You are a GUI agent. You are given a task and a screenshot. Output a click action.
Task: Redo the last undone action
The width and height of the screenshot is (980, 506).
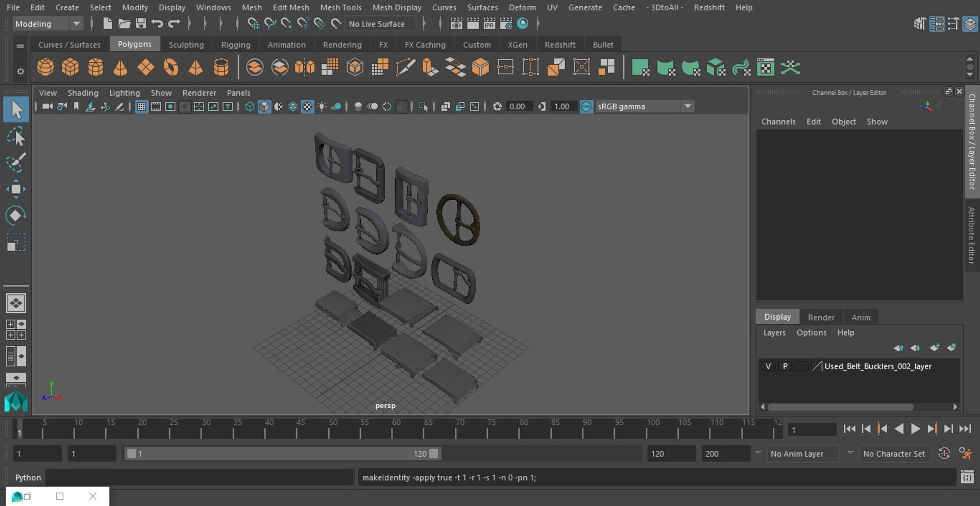[174, 23]
